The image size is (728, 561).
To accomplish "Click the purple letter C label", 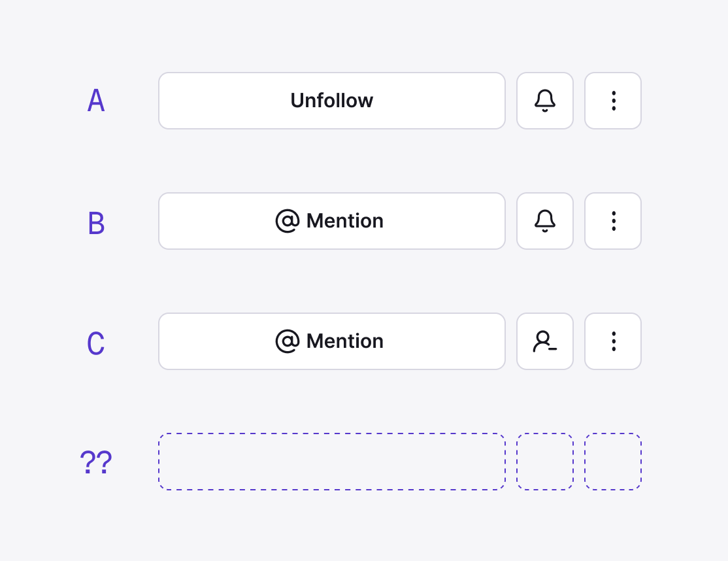I will pos(96,344).
